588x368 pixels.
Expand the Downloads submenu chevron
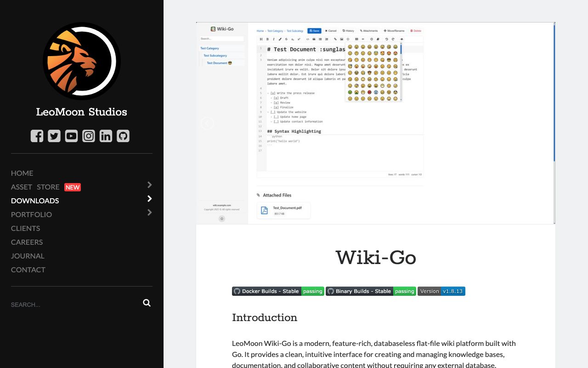tap(149, 199)
